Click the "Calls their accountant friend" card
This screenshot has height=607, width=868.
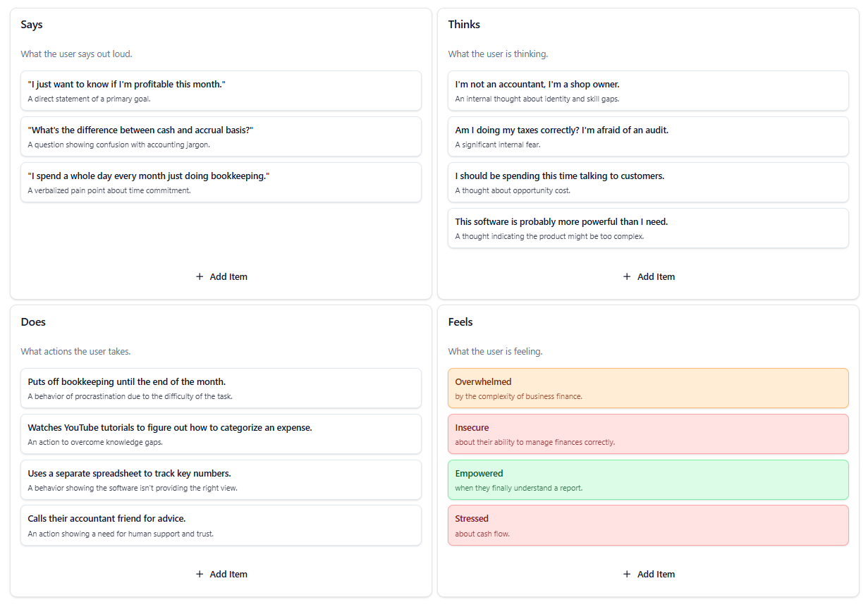click(221, 525)
